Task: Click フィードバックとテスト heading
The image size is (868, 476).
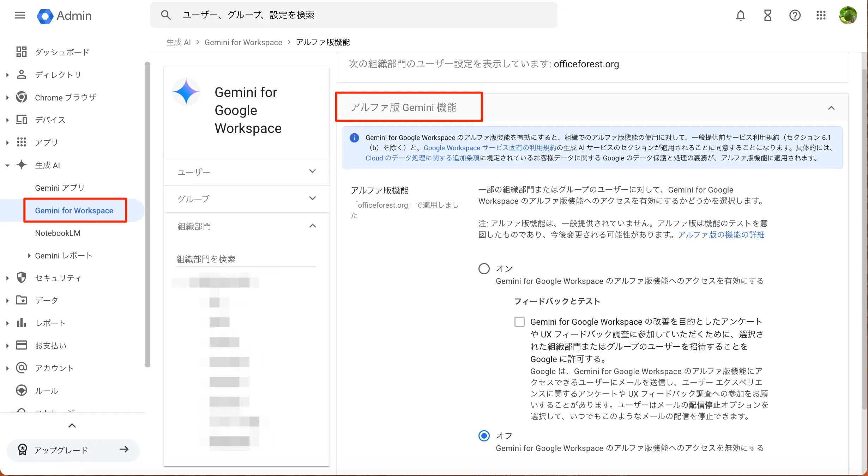Action: coord(557,301)
